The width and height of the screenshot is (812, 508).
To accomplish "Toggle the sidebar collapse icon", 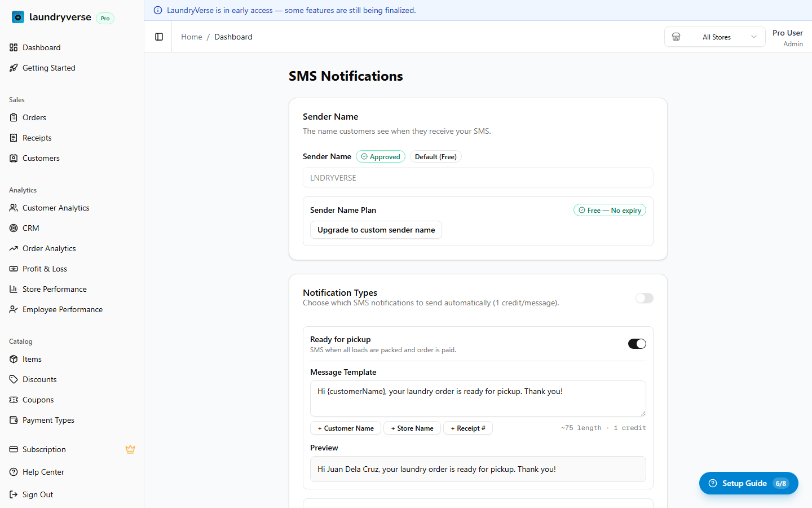I will pos(159,37).
